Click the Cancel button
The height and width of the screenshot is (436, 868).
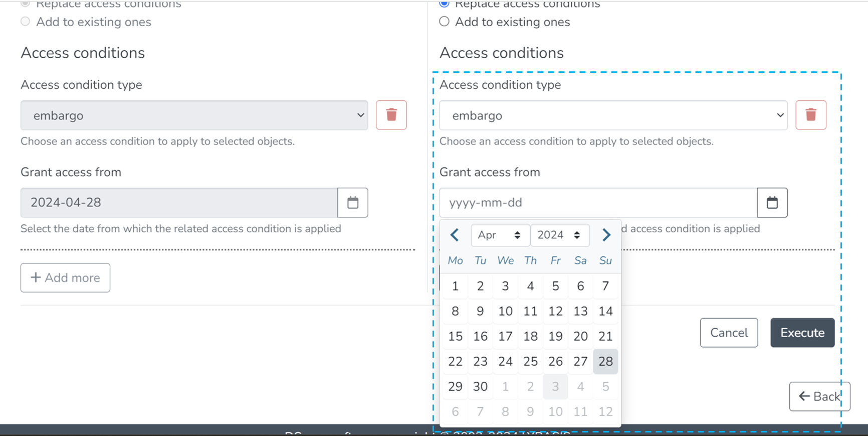pyautogui.click(x=729, y=333)
